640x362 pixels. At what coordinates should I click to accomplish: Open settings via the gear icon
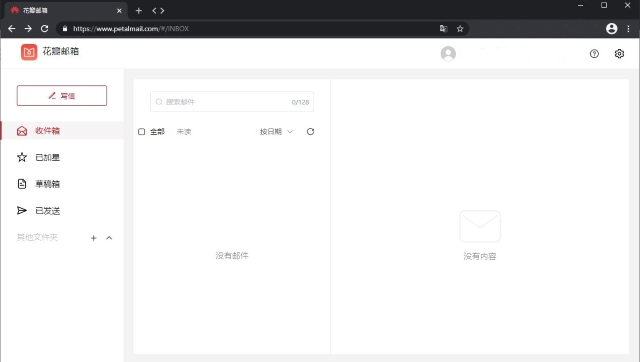(619, 53)
